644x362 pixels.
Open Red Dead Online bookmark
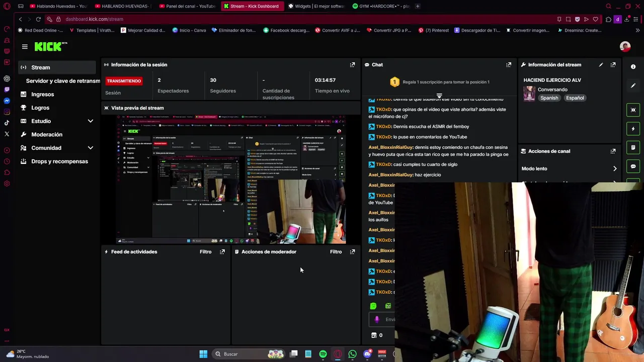point(40,30)
